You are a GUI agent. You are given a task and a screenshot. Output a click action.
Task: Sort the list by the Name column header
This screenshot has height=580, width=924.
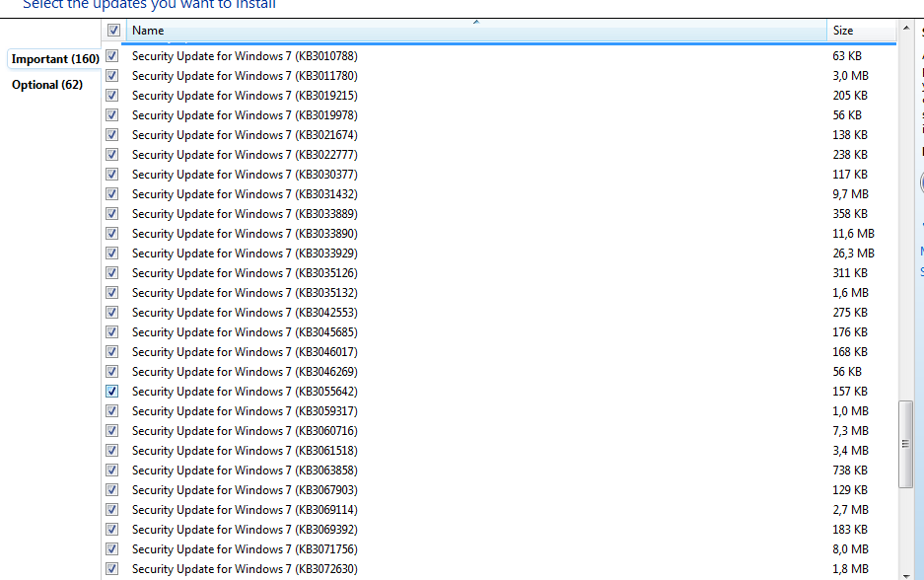click(x=476, y=30)
